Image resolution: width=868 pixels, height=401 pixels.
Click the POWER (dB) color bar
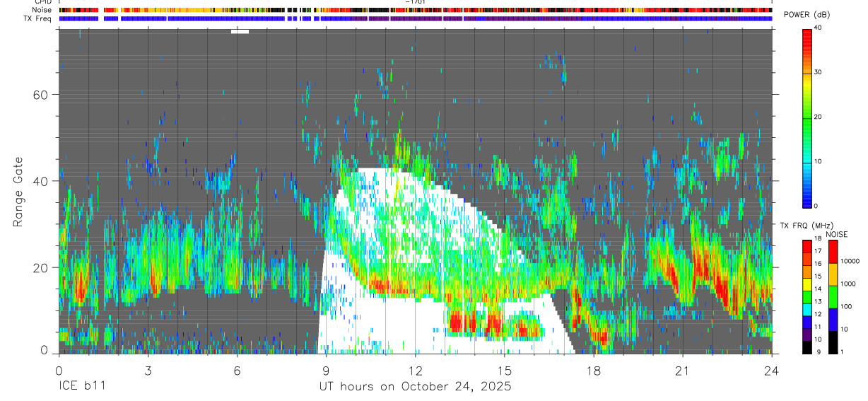[x=807, y=117]
